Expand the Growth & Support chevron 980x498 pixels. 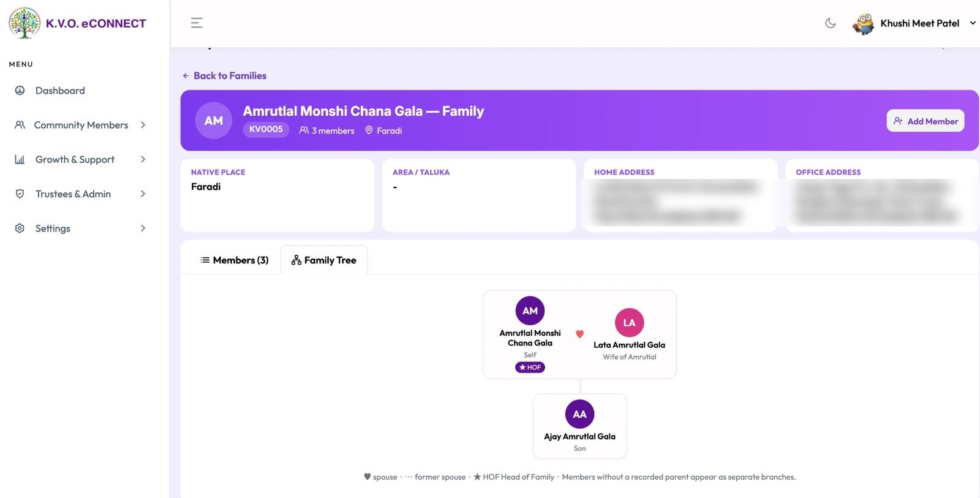[143, 159]
